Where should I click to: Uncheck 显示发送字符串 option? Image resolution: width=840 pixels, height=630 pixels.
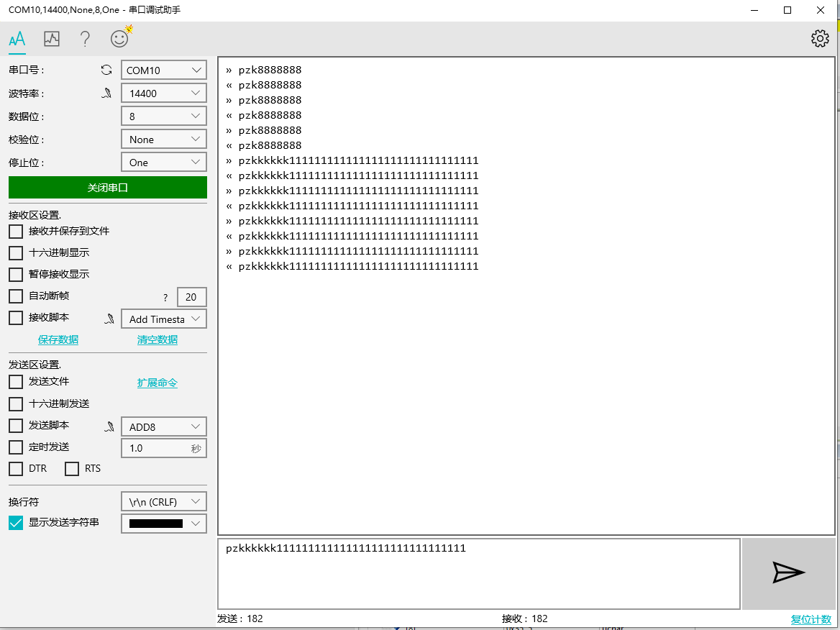pyautogui.click(x=15, y=523)
